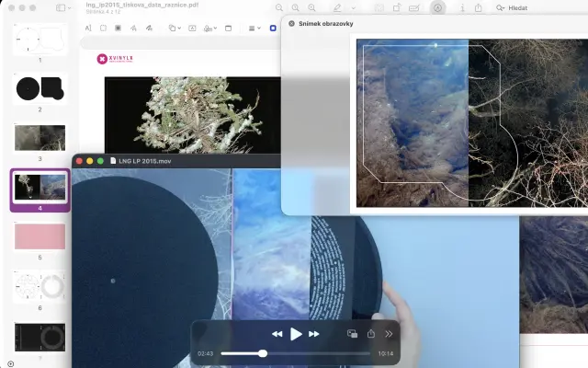Open the share menu in video player

pyautogui.click(x=371, y=334)
